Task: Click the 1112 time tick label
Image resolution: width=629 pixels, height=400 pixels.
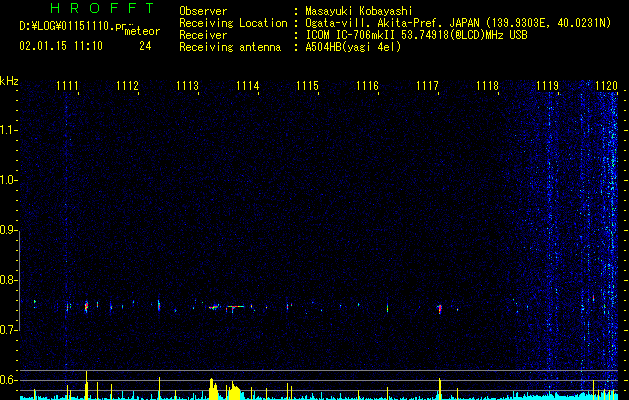Action: tap(127, 86)
